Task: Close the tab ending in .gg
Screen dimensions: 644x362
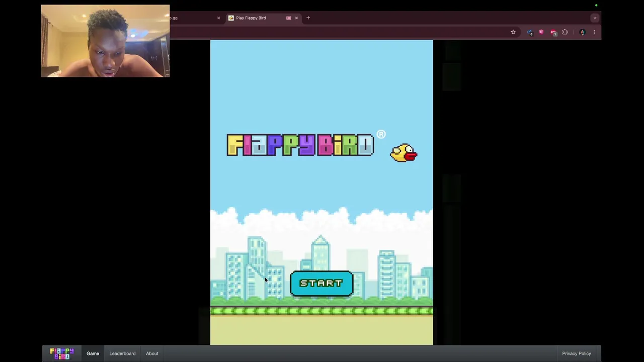Action: [x=218, y=18]
